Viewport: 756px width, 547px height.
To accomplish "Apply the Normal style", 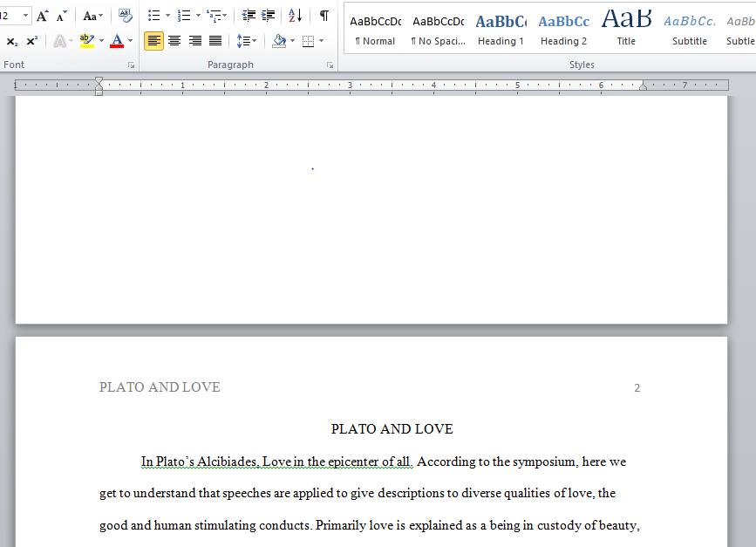I will coord(376,29).
